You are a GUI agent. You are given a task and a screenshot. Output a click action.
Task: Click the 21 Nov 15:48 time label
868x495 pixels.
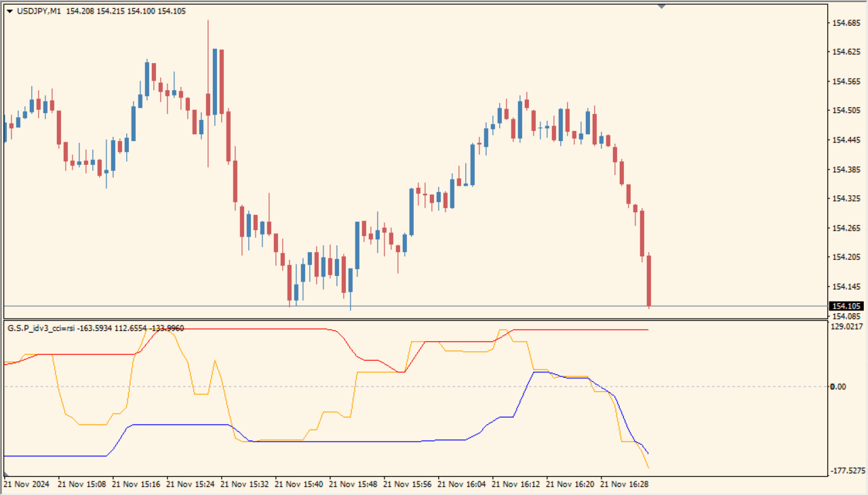point(353,485)
